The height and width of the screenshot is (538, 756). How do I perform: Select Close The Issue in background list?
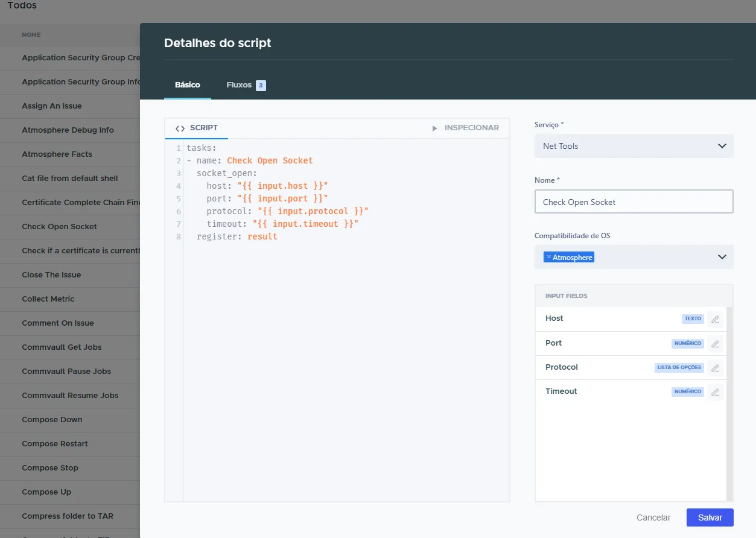(x=70, y=275)
